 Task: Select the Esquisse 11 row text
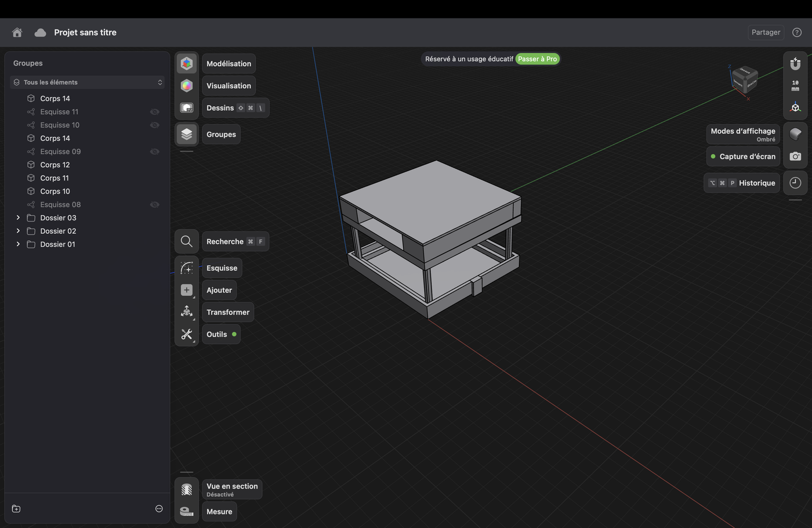click(59, 112)
